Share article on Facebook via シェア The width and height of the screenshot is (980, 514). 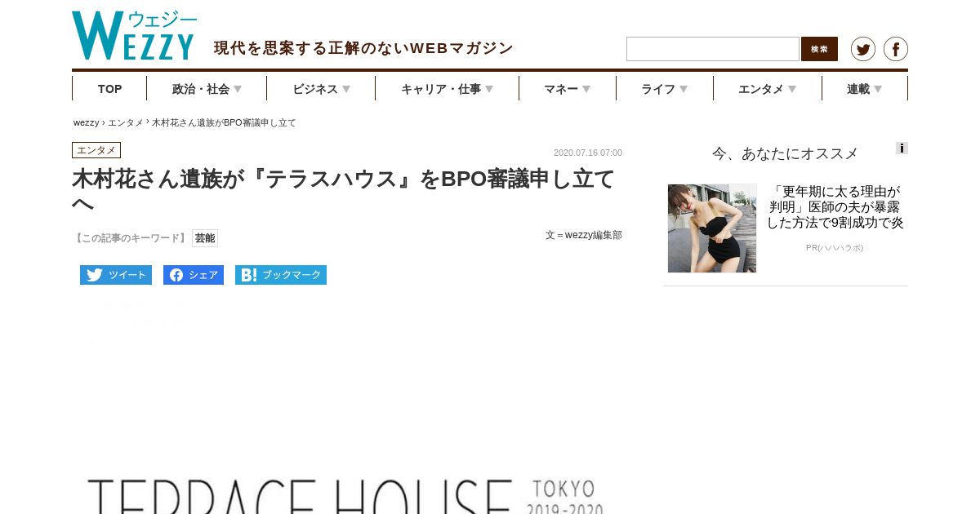(x=194, y=275)
